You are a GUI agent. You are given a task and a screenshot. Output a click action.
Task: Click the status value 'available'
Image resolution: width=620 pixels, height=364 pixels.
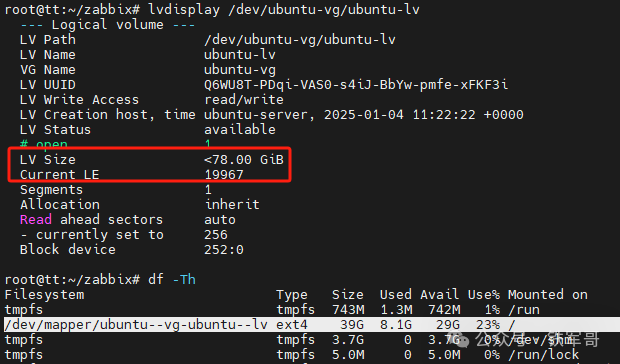(x=240, y=130)
